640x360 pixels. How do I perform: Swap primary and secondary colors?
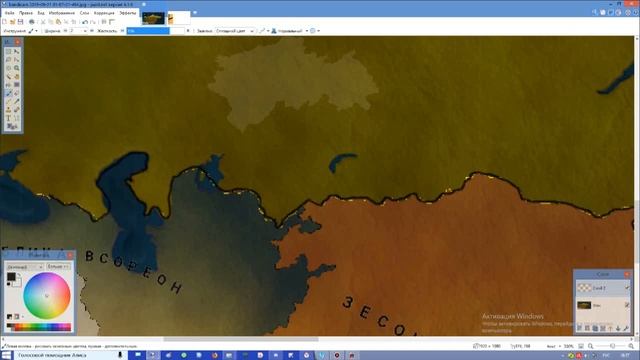click(19, 276)
